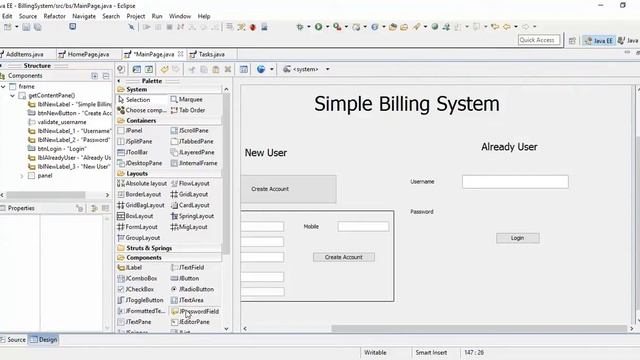The height and width of the screenshot is (360, 640).
Task: Switch to the Design view tab
Action: click(x=44, y=340)
